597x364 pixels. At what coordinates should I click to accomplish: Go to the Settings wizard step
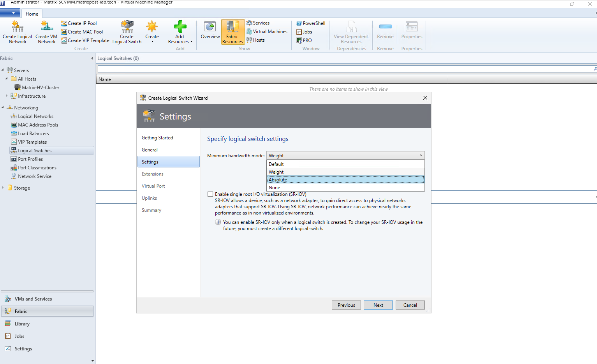coord(169,162)
